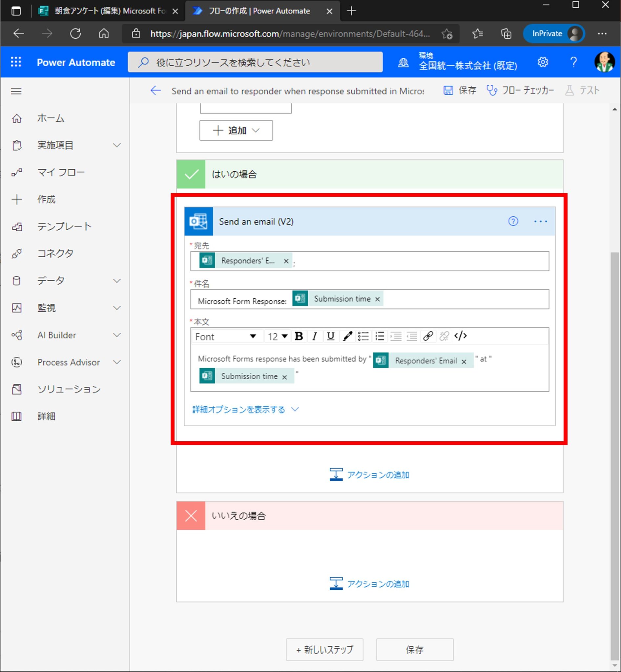Click 保存 in the top command bar
This screenshot has height=672, width=621.
point(460,91)
